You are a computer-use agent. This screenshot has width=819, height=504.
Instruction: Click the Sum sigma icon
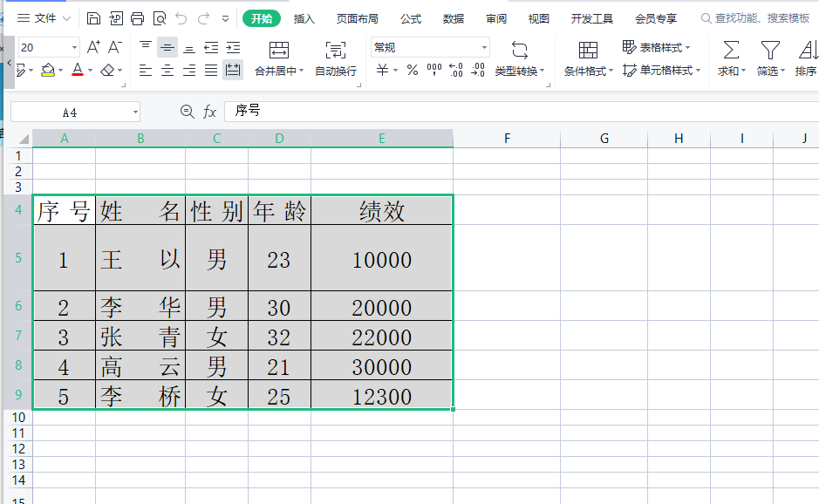pos(731,51)
